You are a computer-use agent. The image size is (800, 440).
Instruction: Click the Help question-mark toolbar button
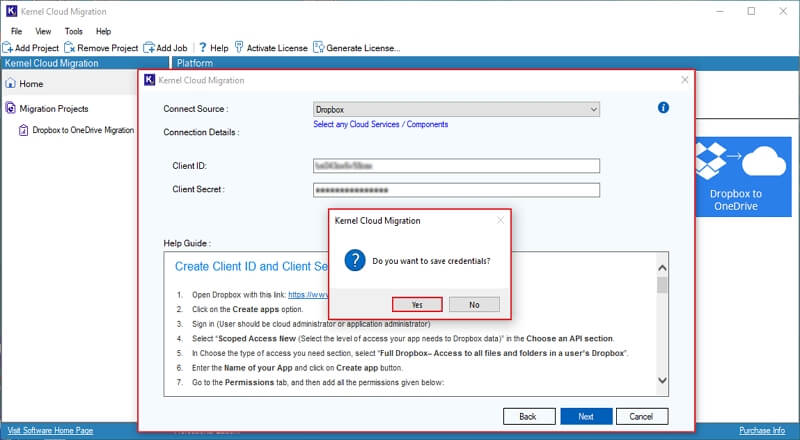[213, 48]
